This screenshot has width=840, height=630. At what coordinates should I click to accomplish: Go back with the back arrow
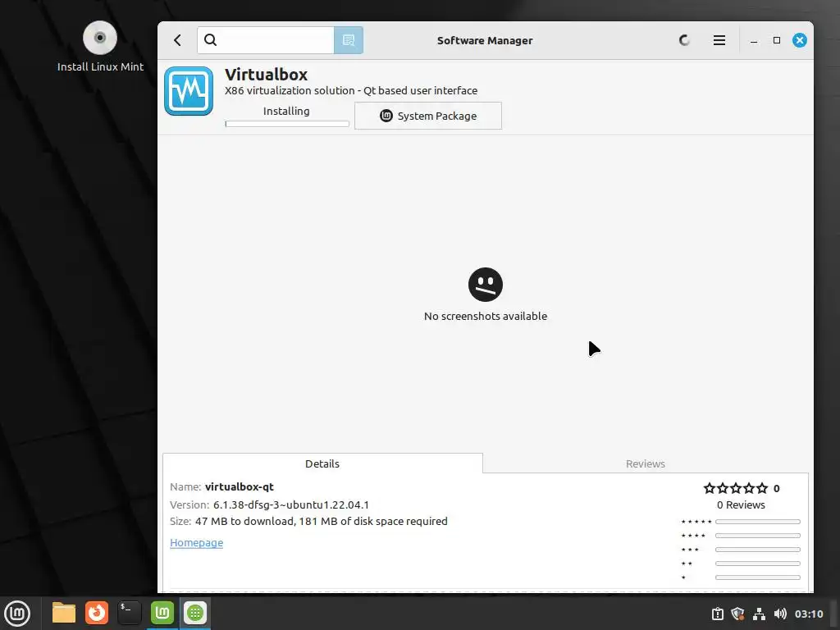point(177,40)
